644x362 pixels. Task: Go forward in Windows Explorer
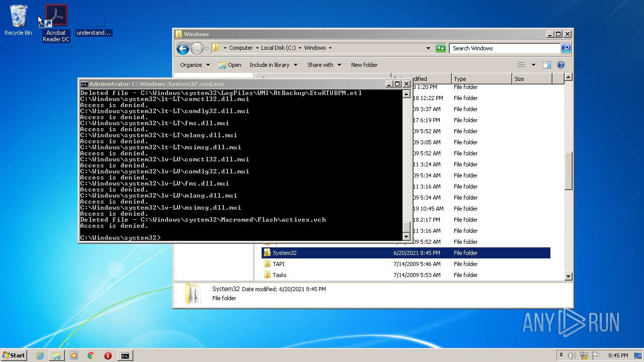[x=197, y=48]
